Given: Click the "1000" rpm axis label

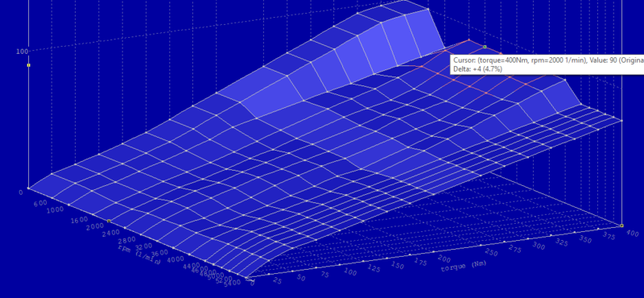Looking at the screenshot, I should click(56, 209).
